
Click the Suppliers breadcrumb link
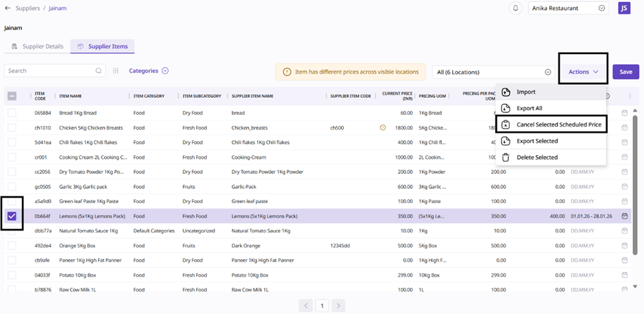pyautogui.click(x=27, y=8)
